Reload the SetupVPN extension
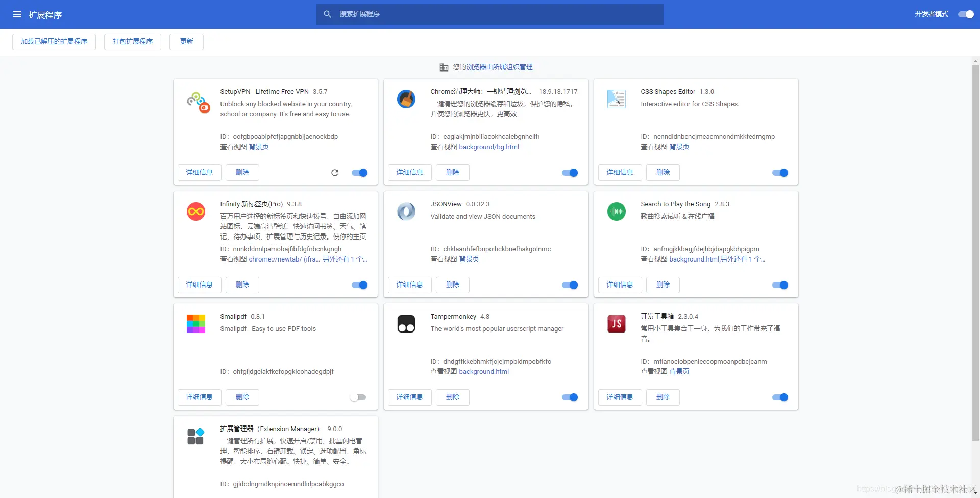The height and width of the screenshot is (498, 980). 335,173
